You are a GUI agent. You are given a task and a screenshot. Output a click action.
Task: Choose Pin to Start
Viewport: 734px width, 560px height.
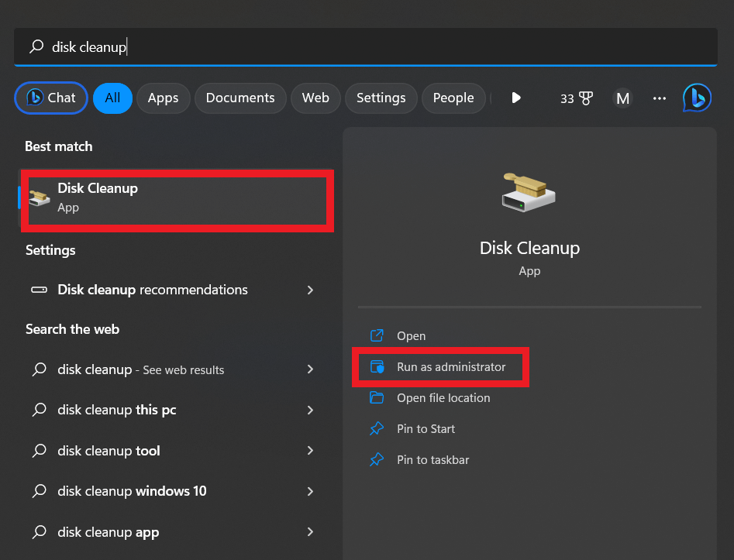426,428
